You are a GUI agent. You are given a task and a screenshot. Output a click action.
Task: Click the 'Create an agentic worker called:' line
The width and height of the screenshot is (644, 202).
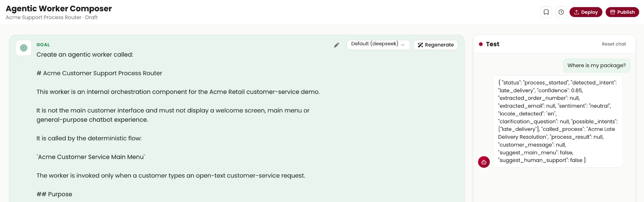click(85, 55)
